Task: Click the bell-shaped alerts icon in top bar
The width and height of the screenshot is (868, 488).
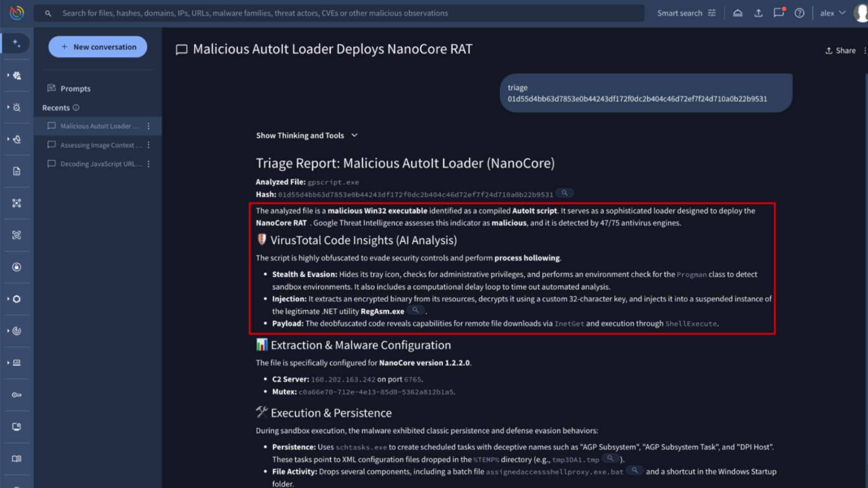Action: (x=737, y=13)
